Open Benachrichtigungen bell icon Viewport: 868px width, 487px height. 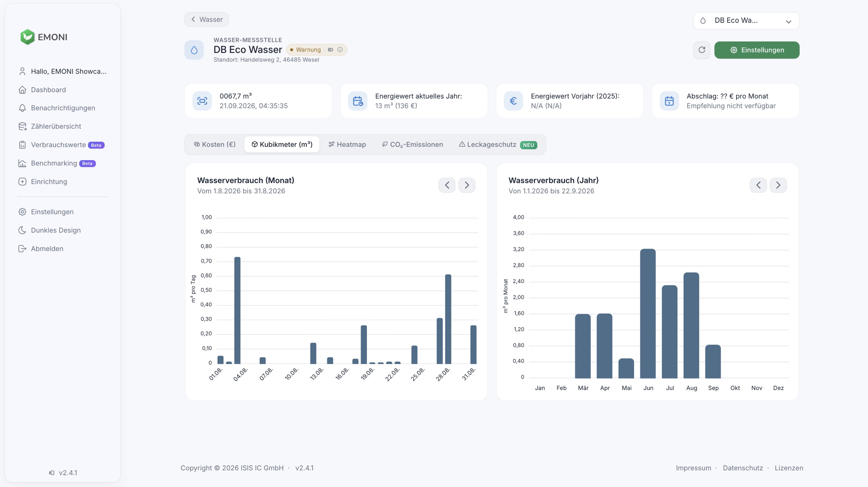22,108
